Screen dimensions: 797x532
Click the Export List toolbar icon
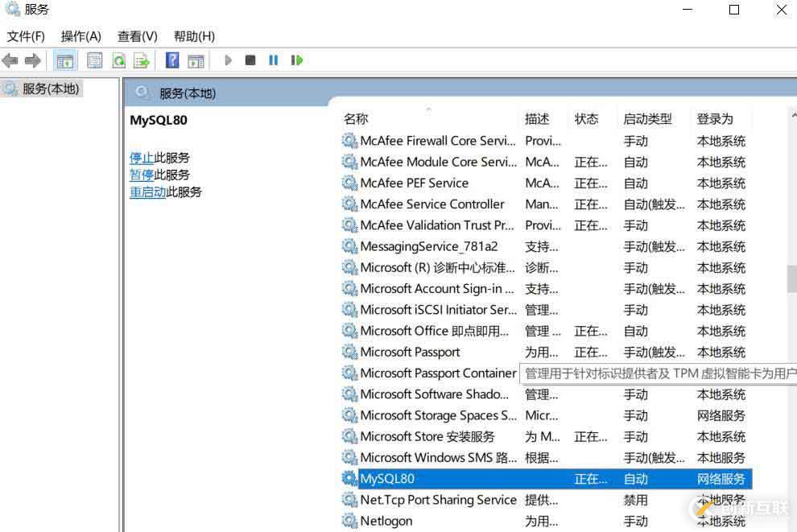point(142,61)
